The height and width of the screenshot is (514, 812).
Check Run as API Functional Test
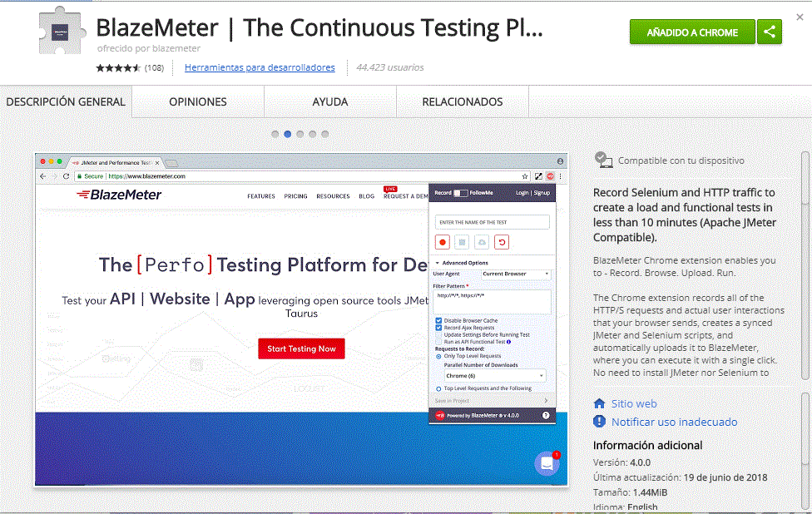[x=438, y=342]
